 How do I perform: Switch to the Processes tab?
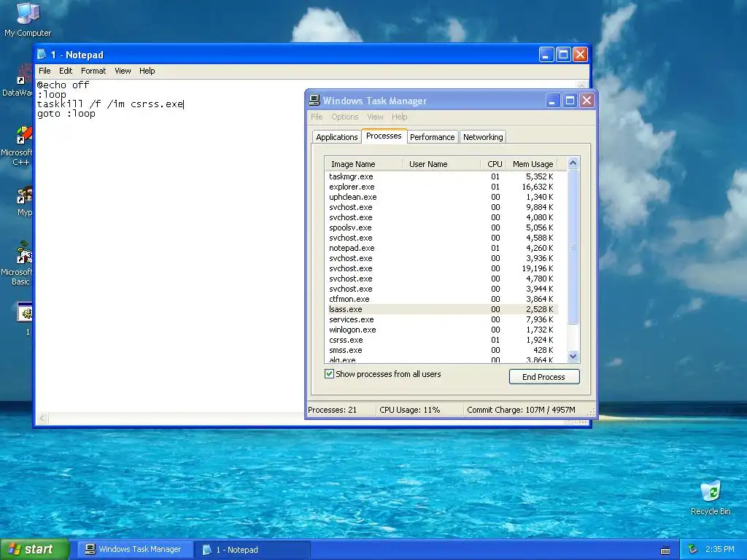pos(384,136)
